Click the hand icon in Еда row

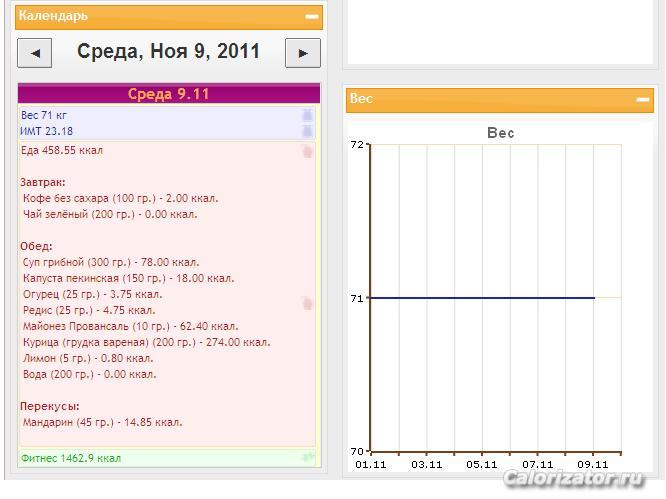[307, 151]
